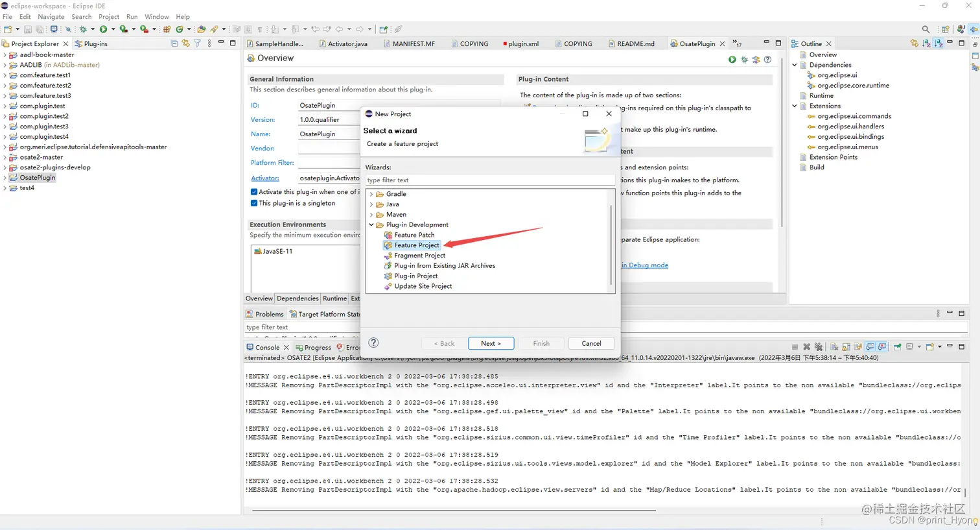Click Remove Launch X in Console toolbar

click(807, 347)
